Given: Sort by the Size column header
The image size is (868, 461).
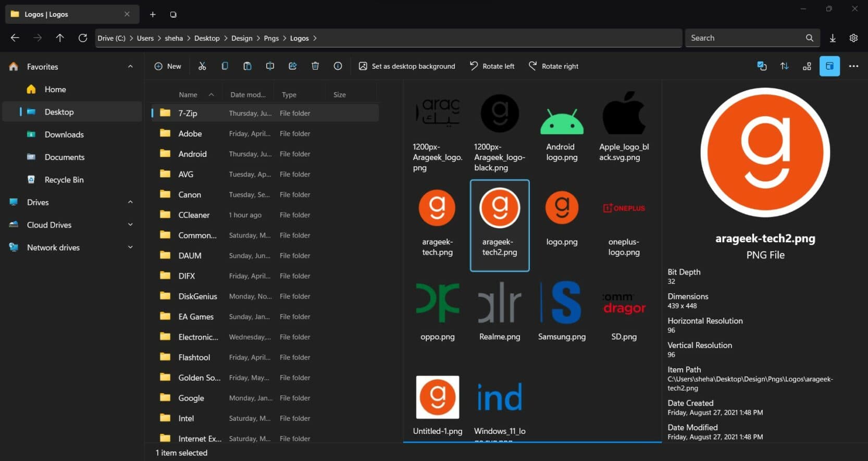Looking at the screenshot, I should pyautogui.click(x=340, y=95).
